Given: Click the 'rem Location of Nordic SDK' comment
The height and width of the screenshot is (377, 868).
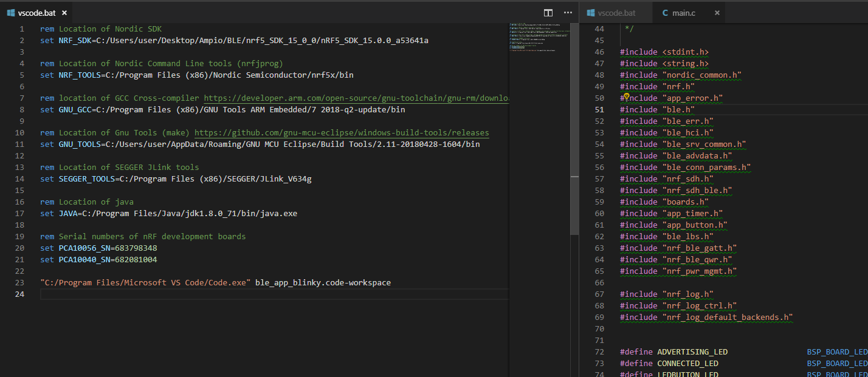Looking at the screenshot, I should (101, 29).
